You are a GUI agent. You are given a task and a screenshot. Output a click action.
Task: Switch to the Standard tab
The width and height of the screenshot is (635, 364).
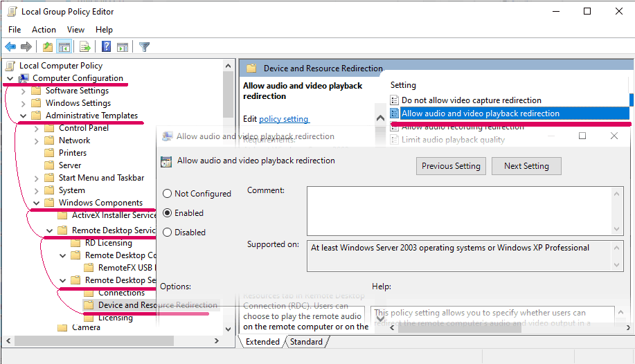point(306,342)
